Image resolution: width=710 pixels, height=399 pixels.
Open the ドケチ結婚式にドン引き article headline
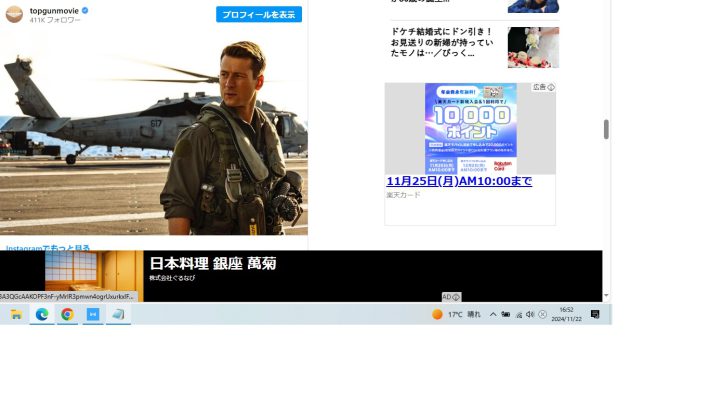442,42
